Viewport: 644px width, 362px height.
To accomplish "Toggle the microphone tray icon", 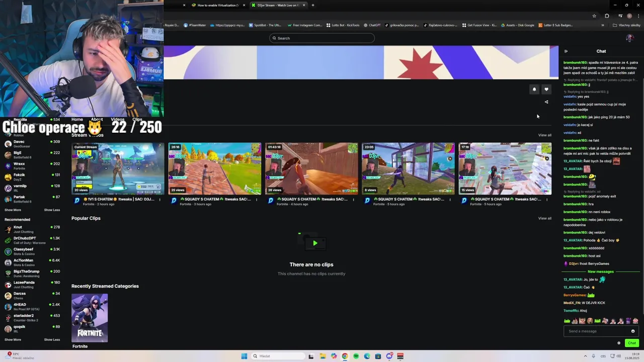I will pos(594,356).
